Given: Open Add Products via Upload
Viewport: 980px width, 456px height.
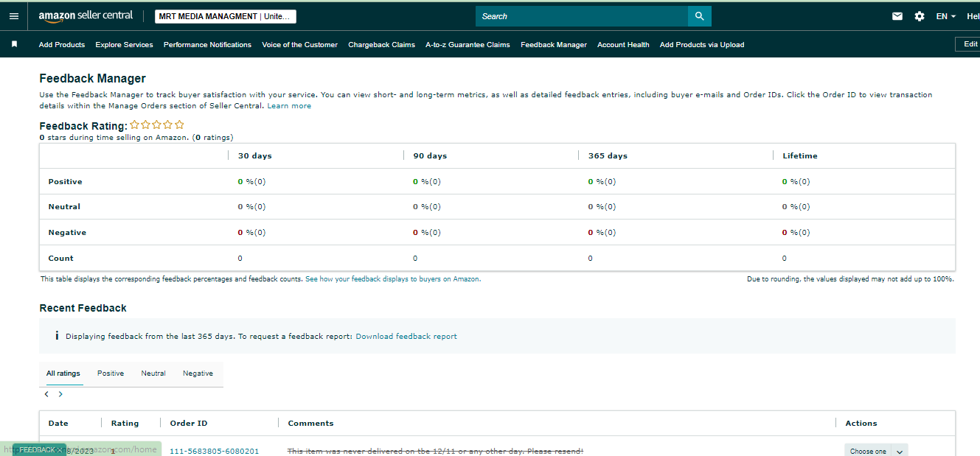Looking at the screenshot, I should pos(702,45).
